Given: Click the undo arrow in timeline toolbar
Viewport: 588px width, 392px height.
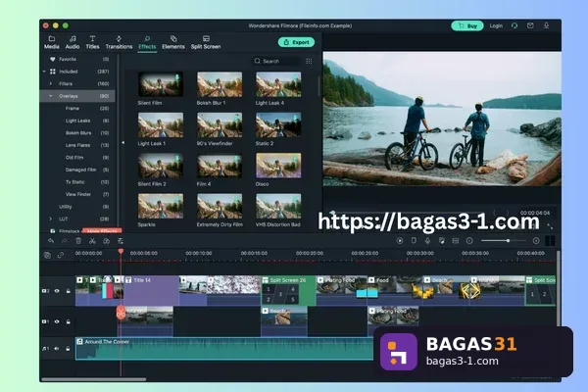Looking at the screenshot, I should [51, 241].
